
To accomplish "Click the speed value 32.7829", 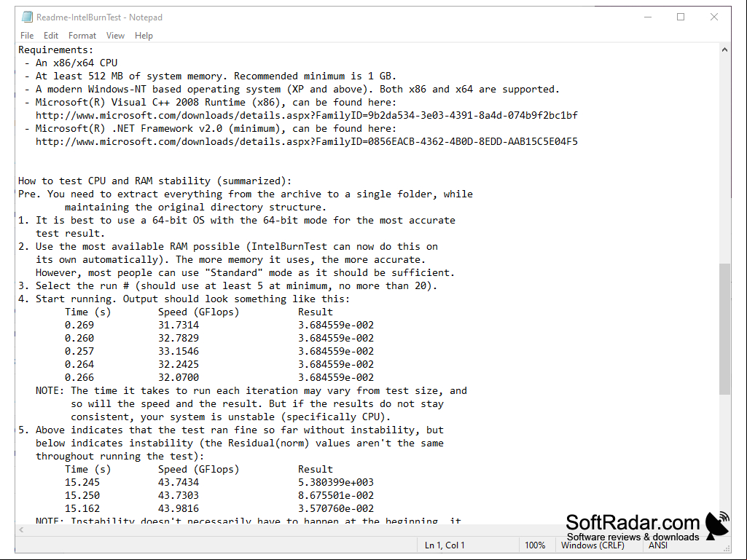I will (179, 338).
